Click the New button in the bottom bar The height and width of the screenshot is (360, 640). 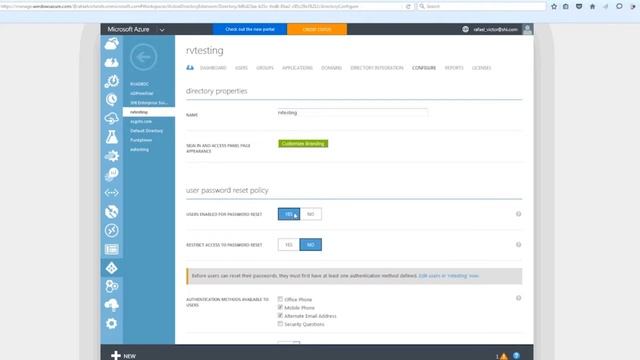coord(123,356)
